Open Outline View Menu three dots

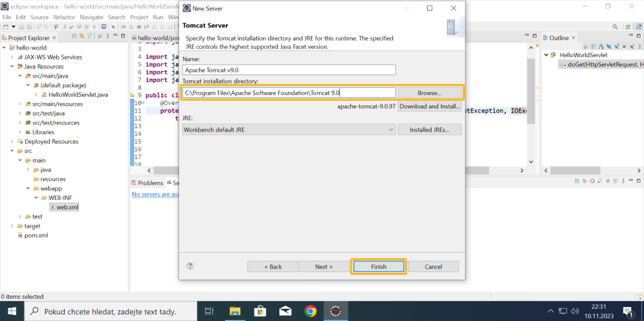pos(639,47)
